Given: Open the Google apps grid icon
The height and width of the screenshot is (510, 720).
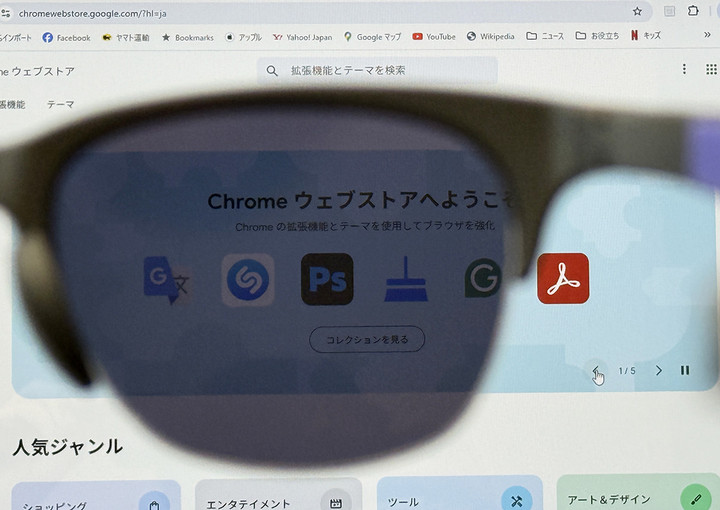Looking at the screenshot, I should tap(711, 70).
